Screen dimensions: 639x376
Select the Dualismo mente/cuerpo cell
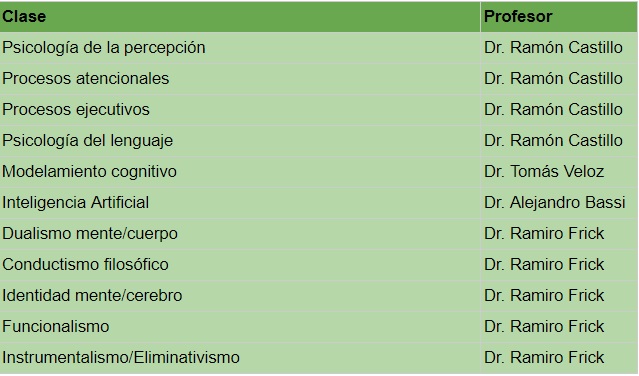240,233
